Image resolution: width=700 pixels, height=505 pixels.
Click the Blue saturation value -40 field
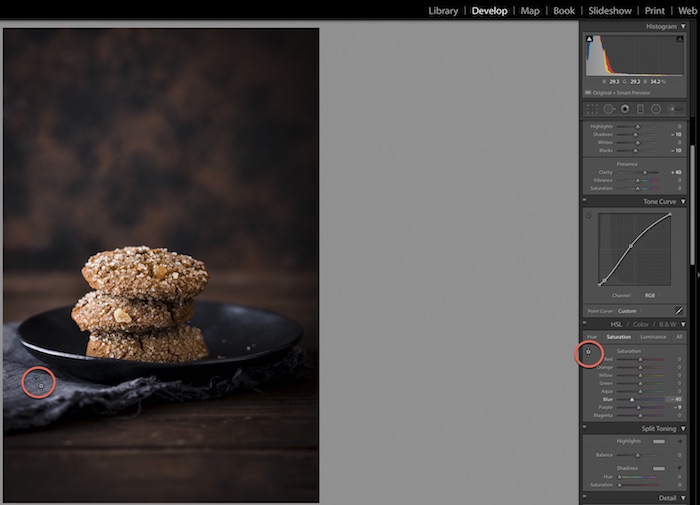click(x=674, y=400)
